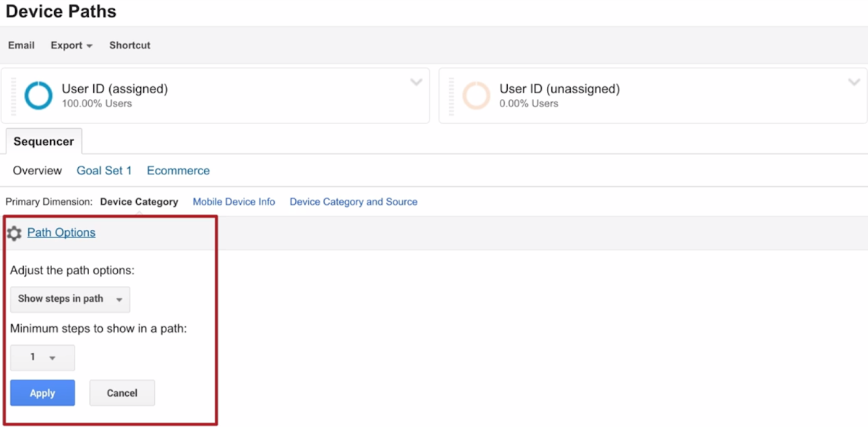Select the Overview sub-tab

tap(38, 171)
